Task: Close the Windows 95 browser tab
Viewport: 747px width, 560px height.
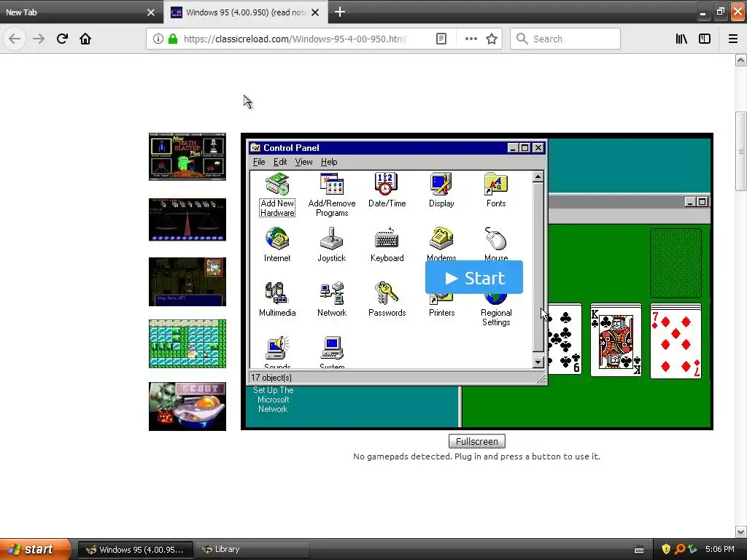Action: (x=315, y=12)
